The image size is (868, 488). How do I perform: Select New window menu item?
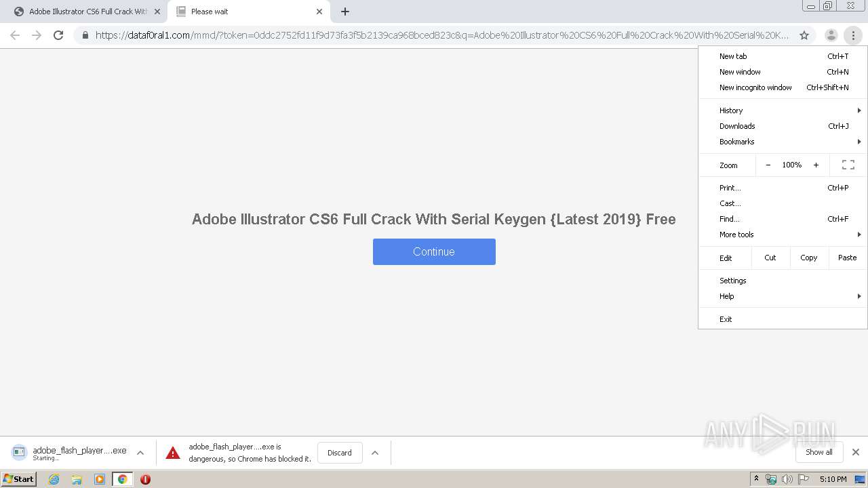coord(783,72)
